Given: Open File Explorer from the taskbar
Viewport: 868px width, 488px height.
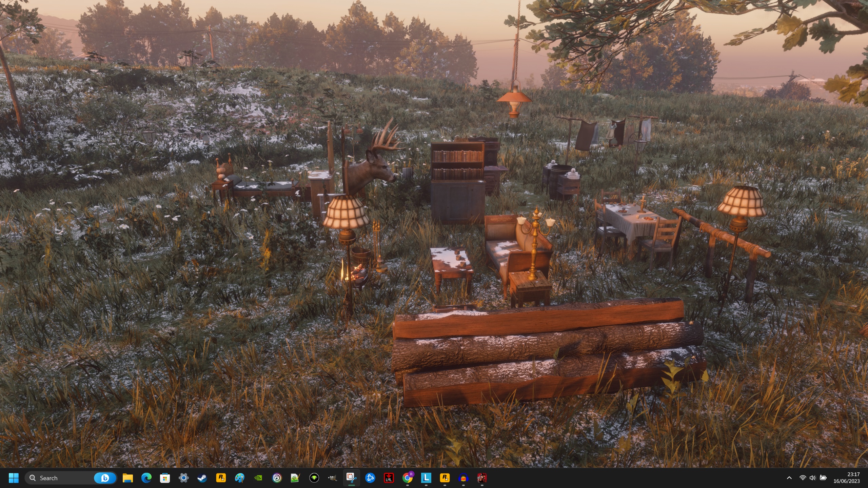Looking at the screenshot, I should [x=128, y=478].
